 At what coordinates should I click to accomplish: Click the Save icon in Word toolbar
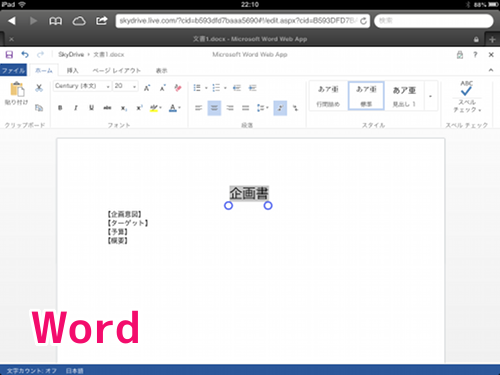(9, 54)
